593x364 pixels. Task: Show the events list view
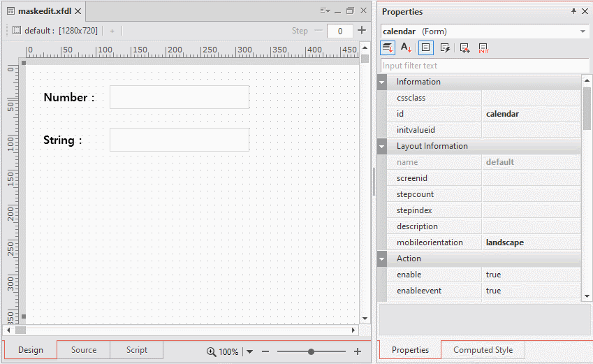(x=445, y=48)
